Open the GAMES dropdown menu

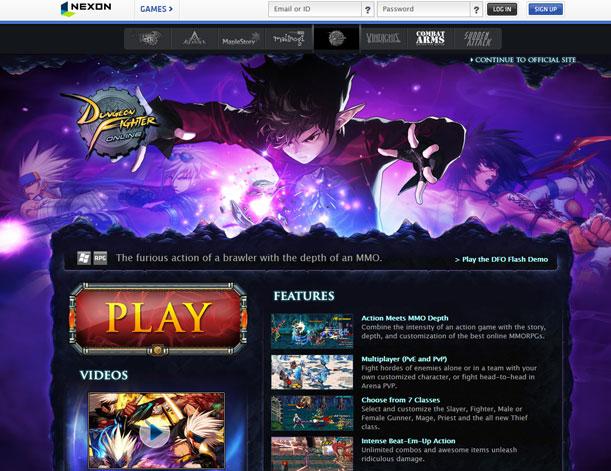pos(156,9)
